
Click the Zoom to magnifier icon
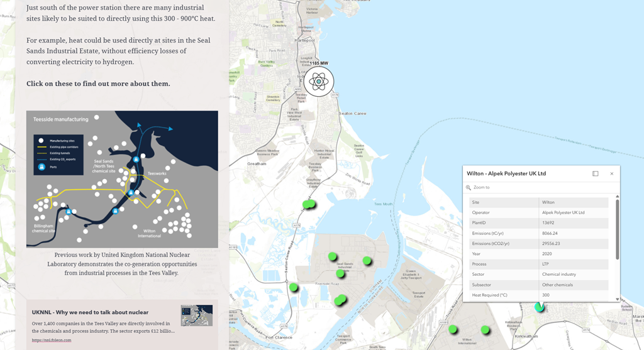tap(469, 187)
